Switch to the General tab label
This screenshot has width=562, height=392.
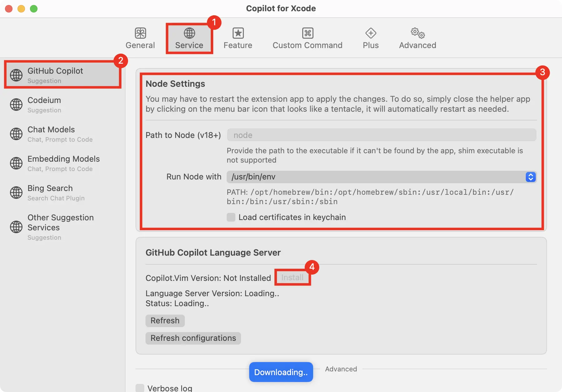(x=140, y=45)
